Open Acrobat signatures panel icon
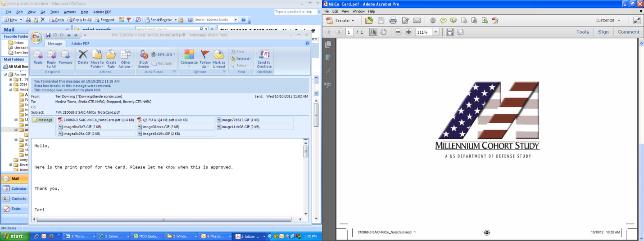The image size is (644, 241). coord(328,85)
